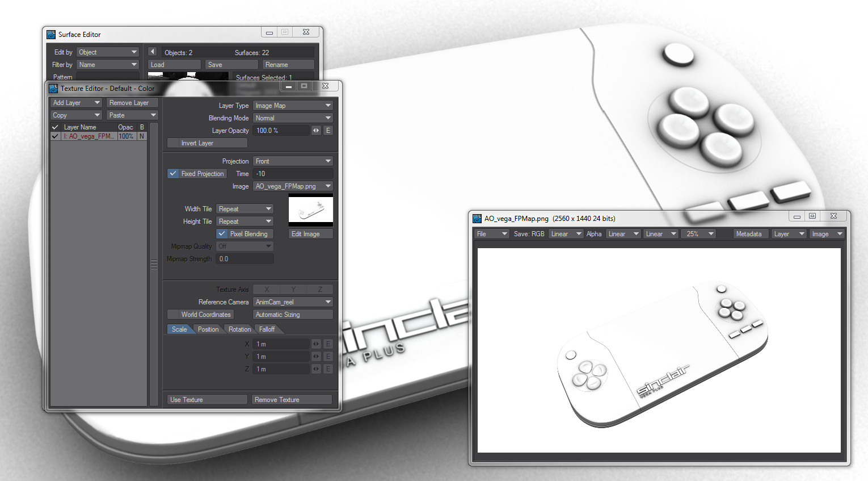868x481 pixels.
Task: Click the Save button in Surface Editor
Action: (x=231, y=65)
